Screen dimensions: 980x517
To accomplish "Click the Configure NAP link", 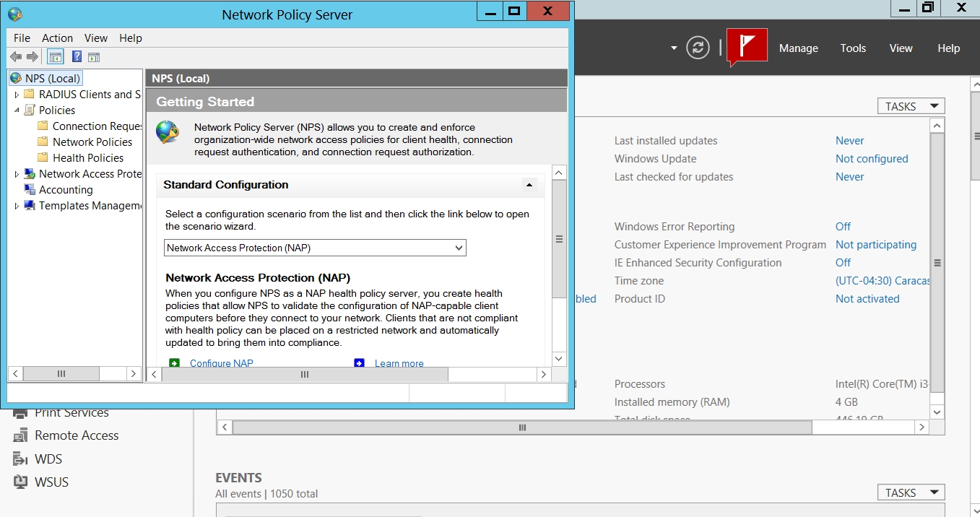I will point(221,363).
